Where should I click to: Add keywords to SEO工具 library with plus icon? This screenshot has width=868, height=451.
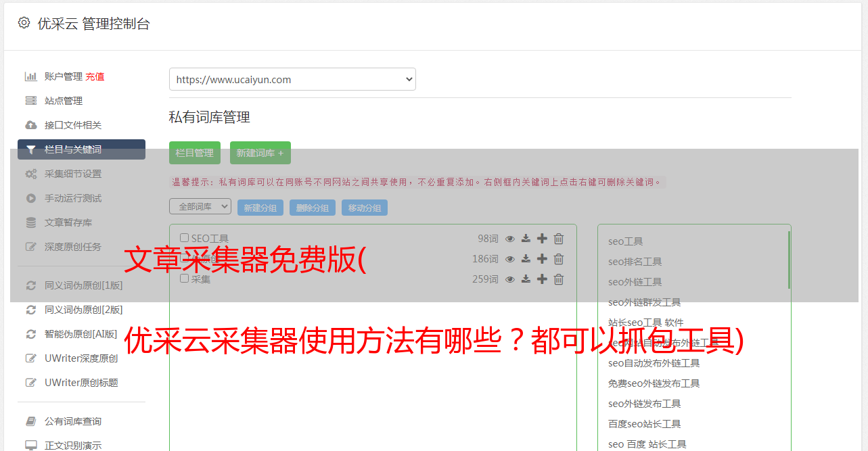(x=542, y=239)
